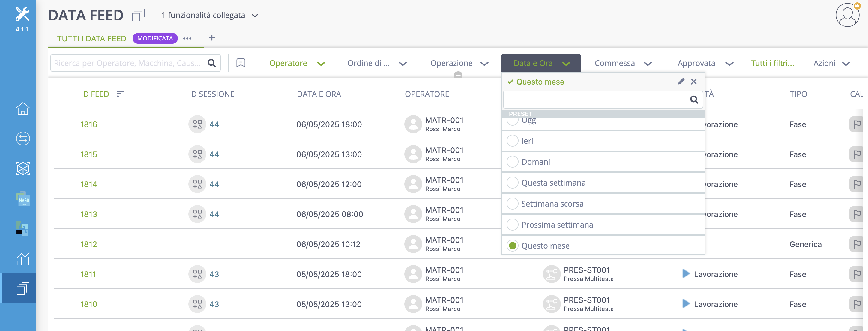Click the search field inside date filter popup

[x=603, y=99]
